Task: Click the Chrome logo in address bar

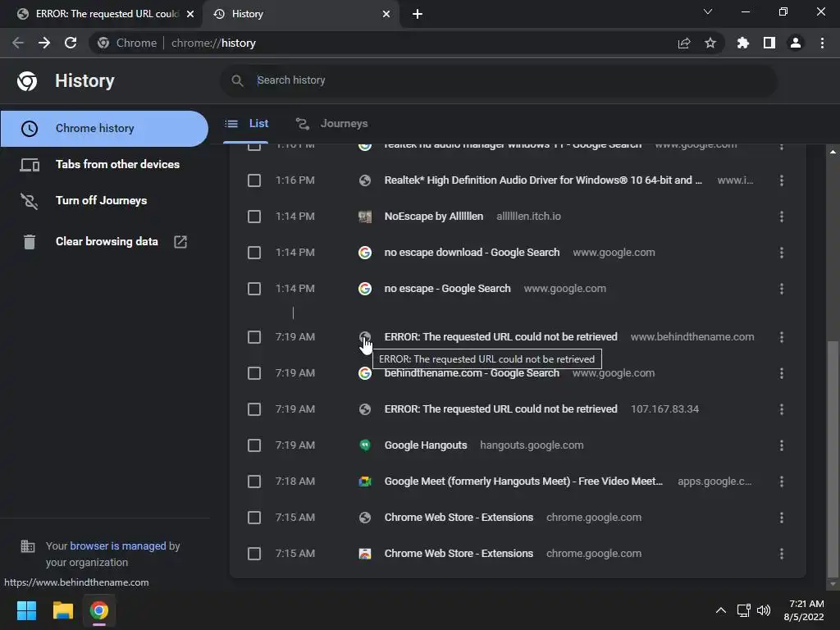Action: 103,43
